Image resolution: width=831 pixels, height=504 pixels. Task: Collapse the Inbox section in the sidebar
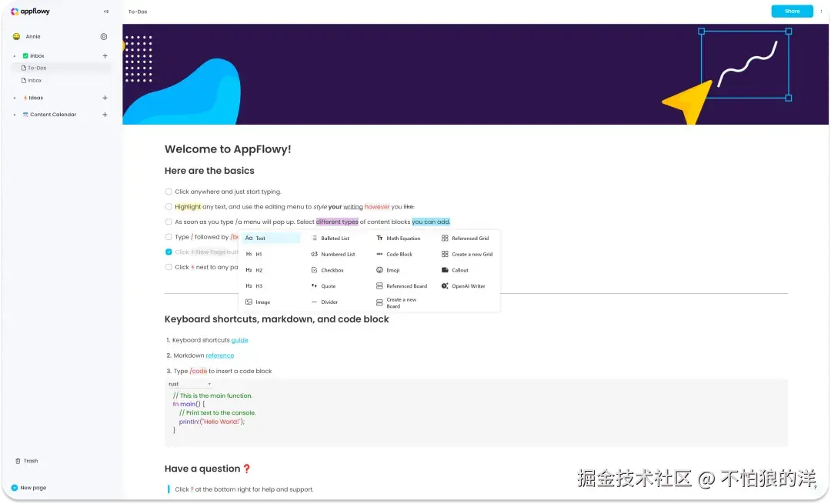coord(13,55)
